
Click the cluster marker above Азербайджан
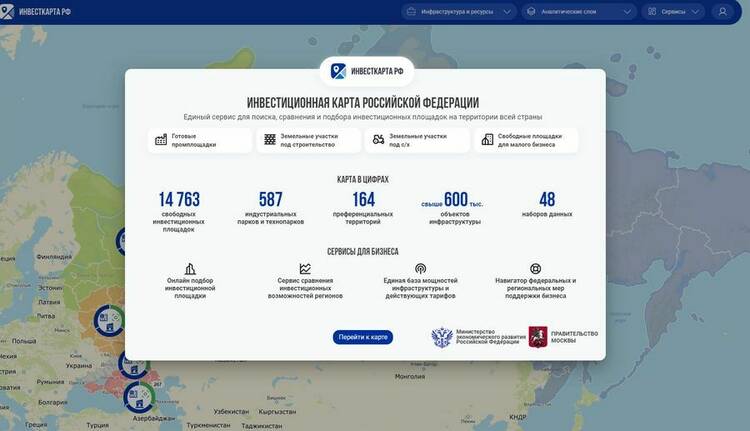coord(139,397)
